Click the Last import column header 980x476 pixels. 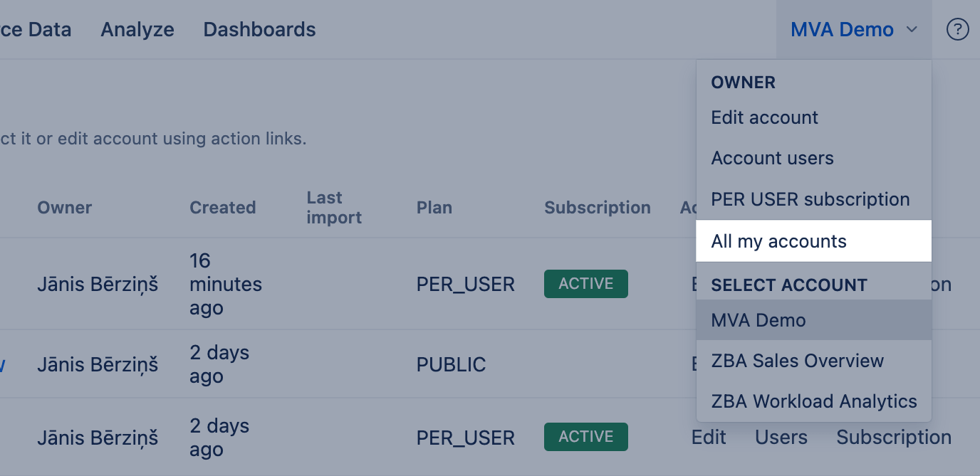[x=333, y=208]
